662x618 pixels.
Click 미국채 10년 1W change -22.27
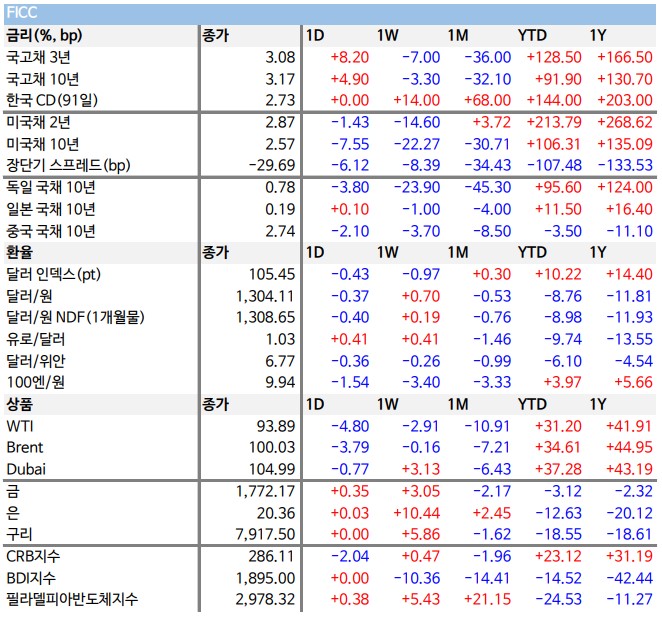417,144
